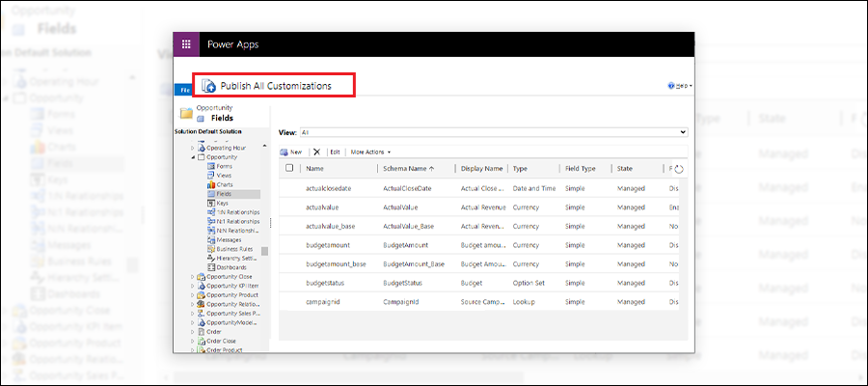This screenshot has height=386, width=868.
Task: Select the Keys node icon in tree
Action: [211, 204]
